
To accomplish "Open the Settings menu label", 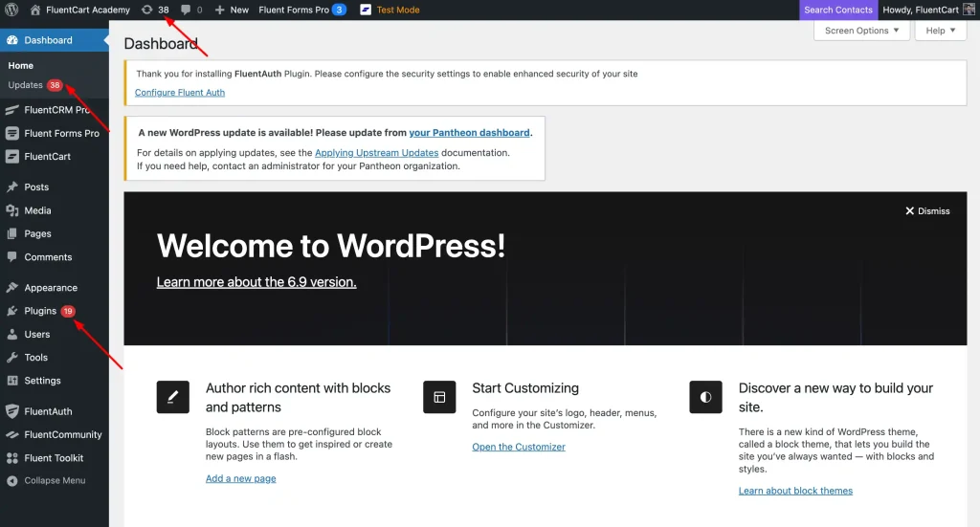I will (x=42, y=381).
